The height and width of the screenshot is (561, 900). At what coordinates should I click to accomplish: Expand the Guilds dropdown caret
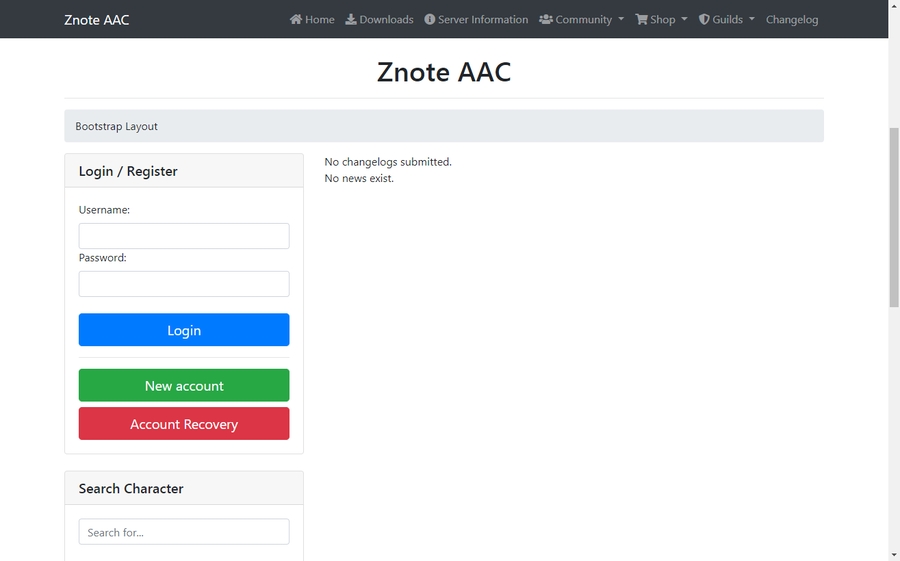coord(751,20)
